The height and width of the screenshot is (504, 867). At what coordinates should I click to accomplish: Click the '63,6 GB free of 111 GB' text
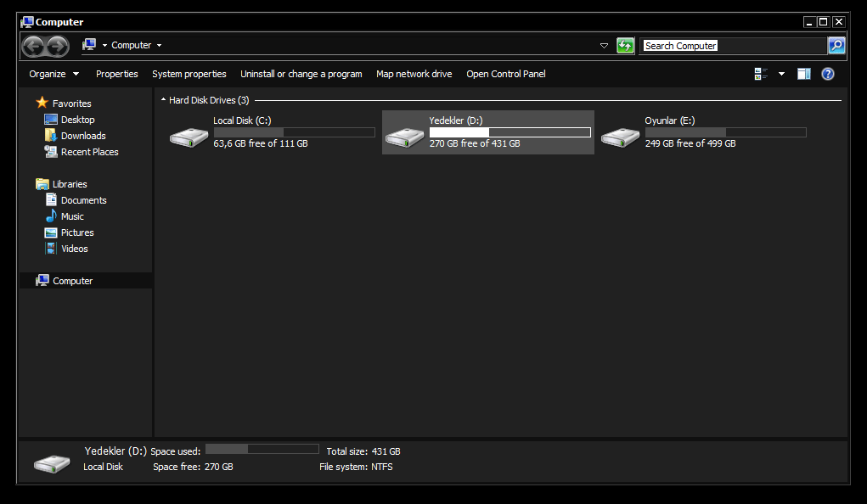pos(261,143)
